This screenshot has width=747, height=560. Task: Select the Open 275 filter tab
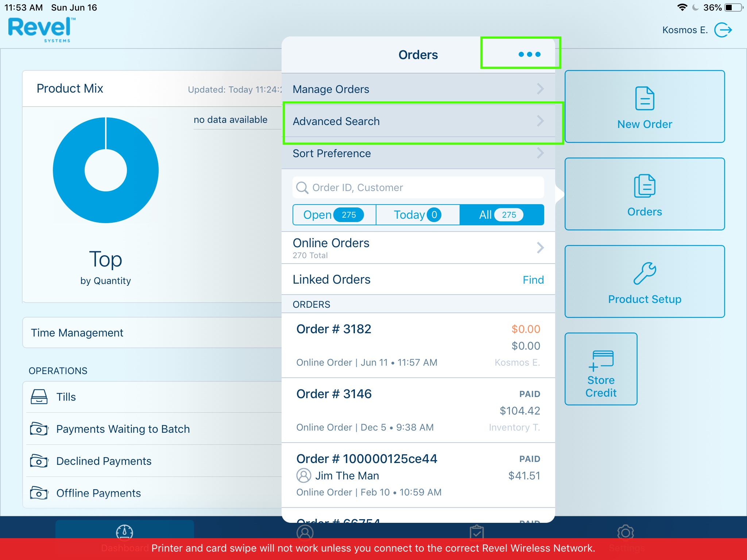334,215
